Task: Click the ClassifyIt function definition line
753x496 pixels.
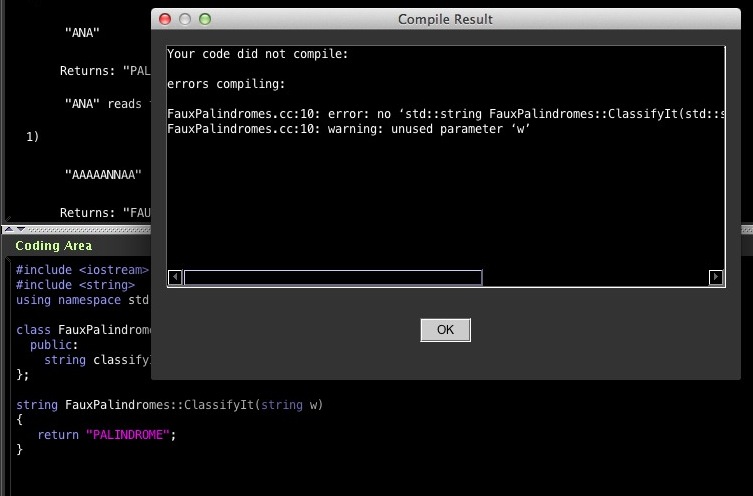Action: tap(169, 405)
